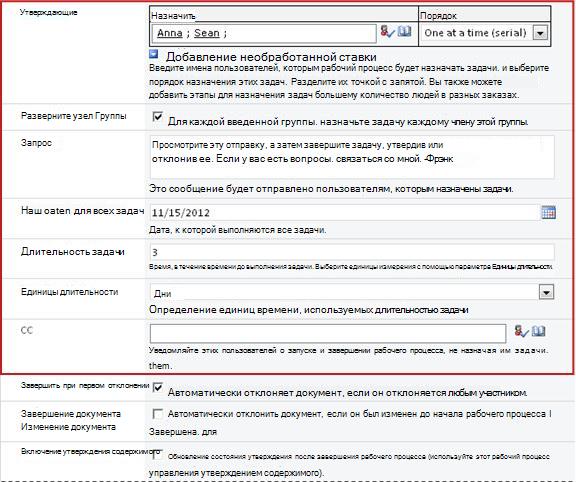Viewport: 576px width, 482px height.
Task: Toggle Завершить при первом отклонении checkbox
Action: pyautogui.click(x=158, y=387)
